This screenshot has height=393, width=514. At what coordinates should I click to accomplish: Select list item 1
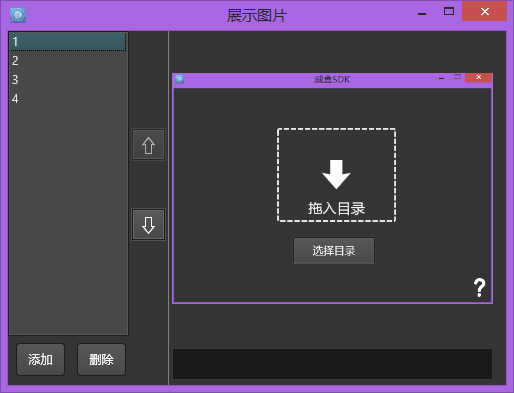68,42
